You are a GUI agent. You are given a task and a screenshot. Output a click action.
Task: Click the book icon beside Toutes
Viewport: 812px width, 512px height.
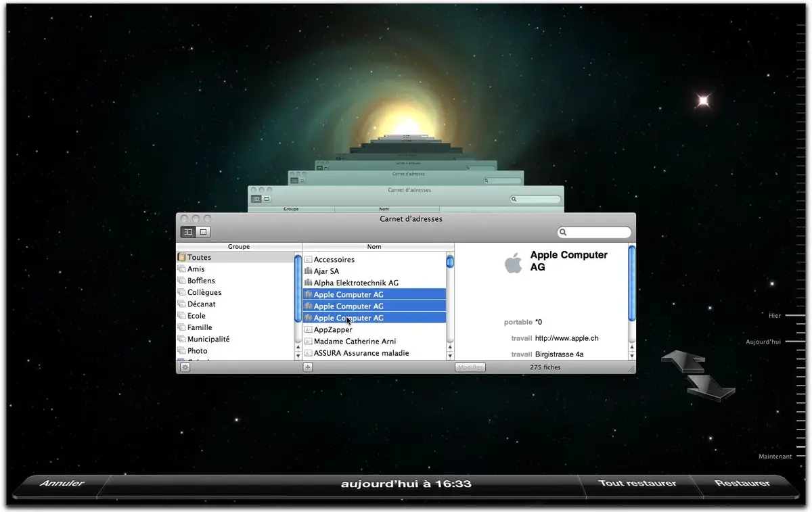(x=181, y=257)
